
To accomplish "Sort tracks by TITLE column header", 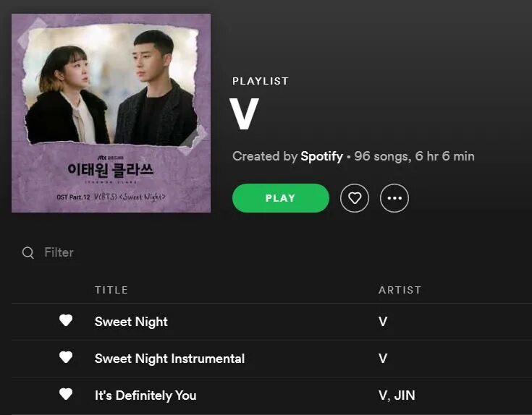I will coord(111,290).
